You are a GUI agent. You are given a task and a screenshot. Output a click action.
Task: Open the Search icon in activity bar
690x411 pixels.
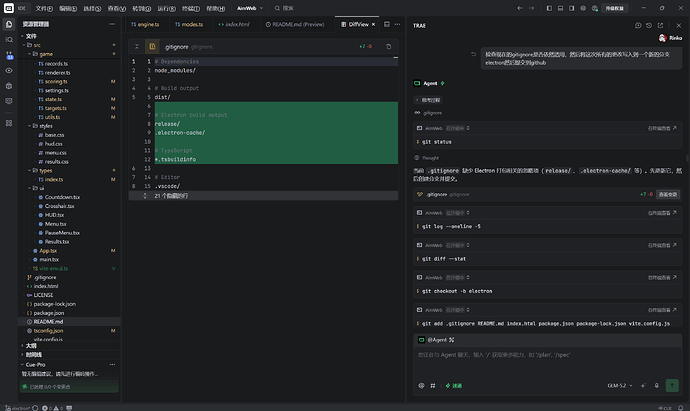(9, 40)
